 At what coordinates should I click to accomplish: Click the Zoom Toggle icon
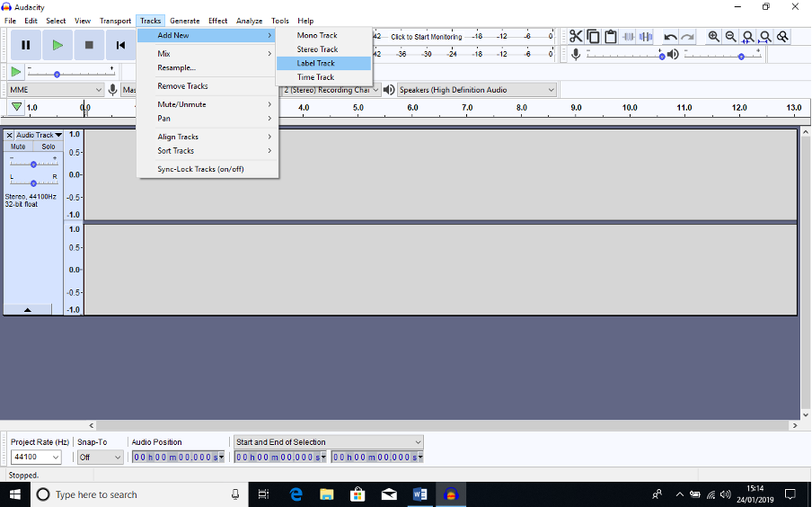point(782,36)
